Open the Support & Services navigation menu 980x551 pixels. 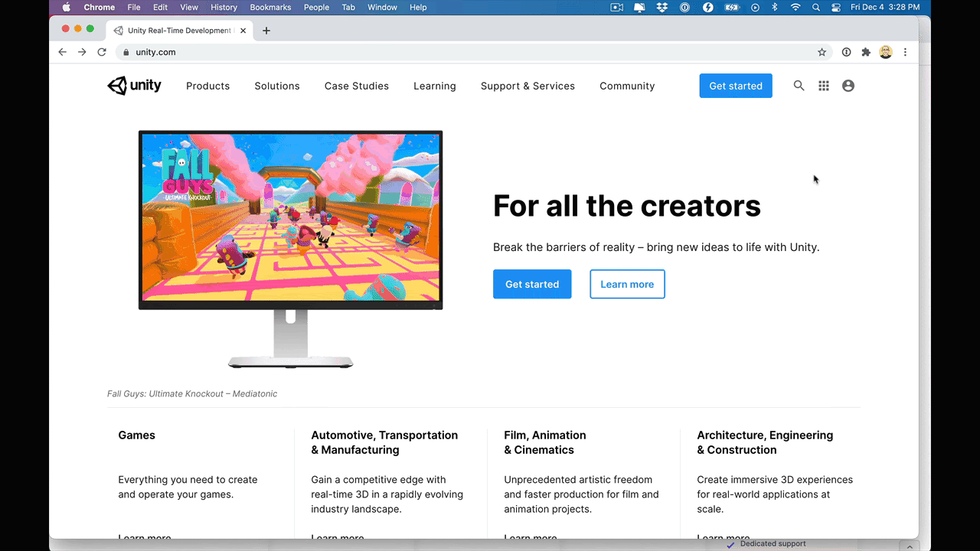pos(528,86)
